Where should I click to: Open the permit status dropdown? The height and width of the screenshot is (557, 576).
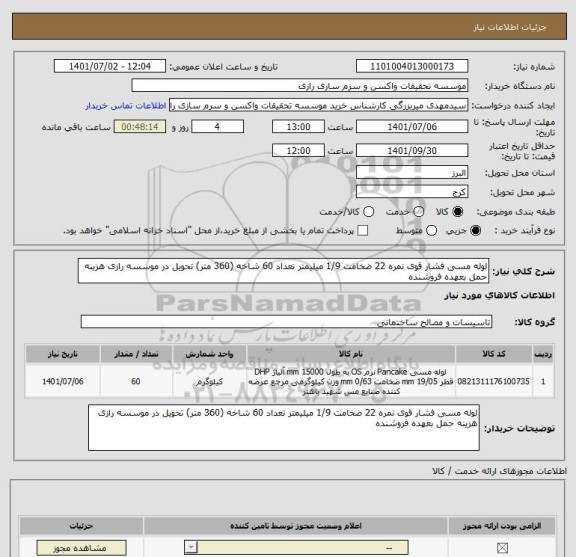pyautogui.click(x=296, y=548)
